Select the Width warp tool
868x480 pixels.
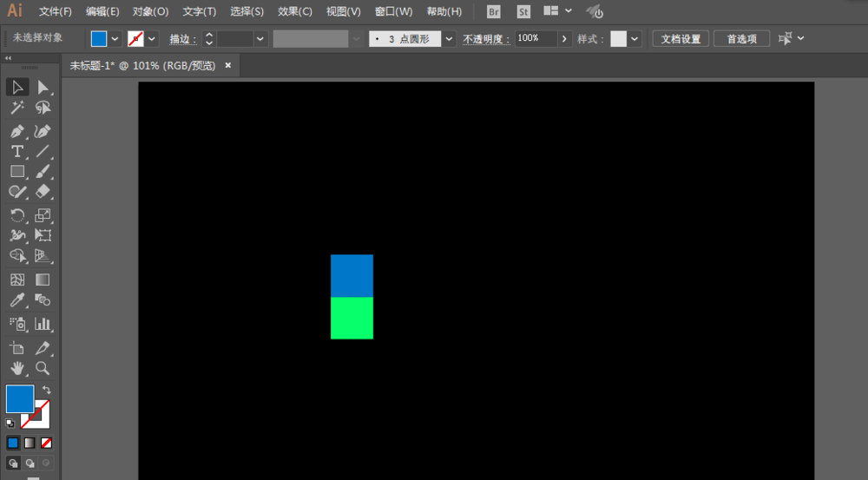[x=17, y=235]
